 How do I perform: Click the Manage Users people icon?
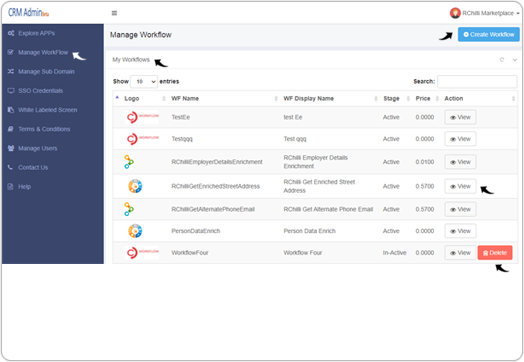(x=11, y=148)
